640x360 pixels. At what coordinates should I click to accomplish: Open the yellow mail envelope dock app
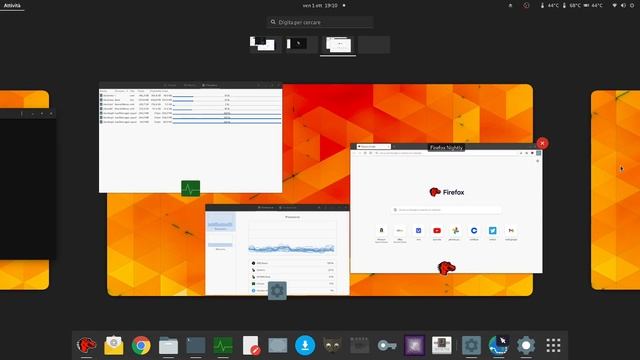[x=113, y=345]
